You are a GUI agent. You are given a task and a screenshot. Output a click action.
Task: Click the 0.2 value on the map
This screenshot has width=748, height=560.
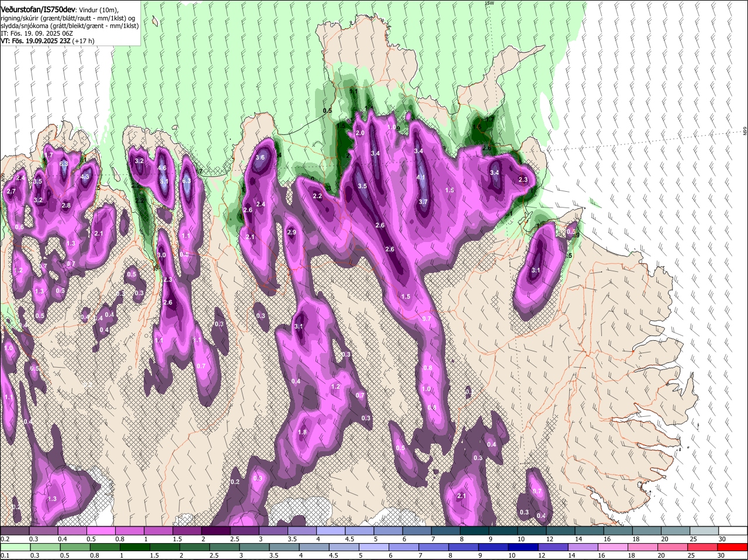pyautogui.click(x=235, y=482)
